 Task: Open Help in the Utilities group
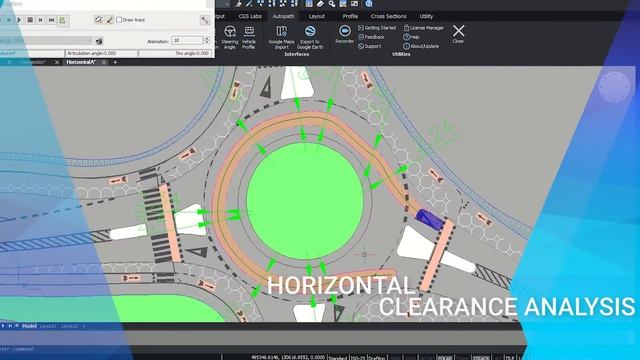pyautogui.click(x=411, y=37)
